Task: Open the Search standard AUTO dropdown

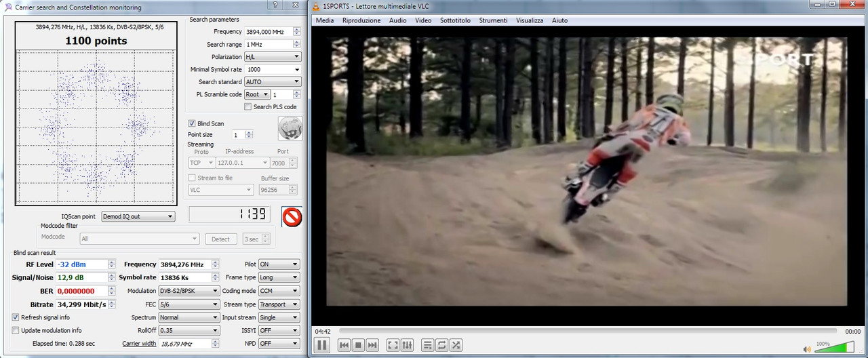Action: pos(273,82)
